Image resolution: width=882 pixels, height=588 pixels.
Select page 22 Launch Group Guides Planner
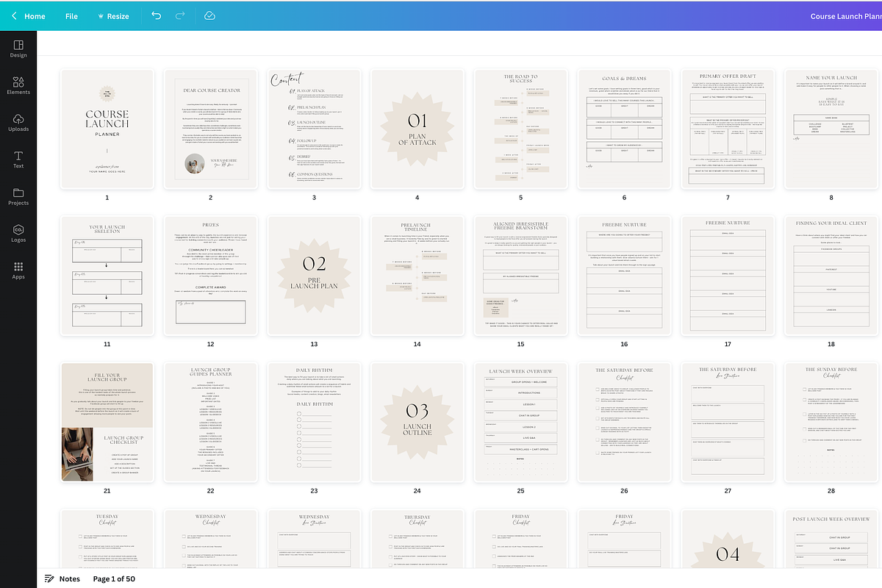click(210, 423)
